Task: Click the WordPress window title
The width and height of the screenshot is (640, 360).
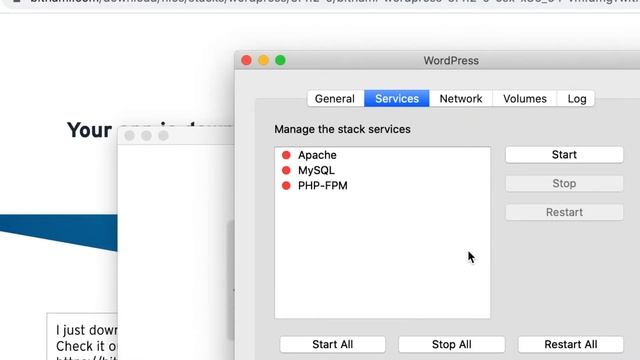Action: point(451,60)
